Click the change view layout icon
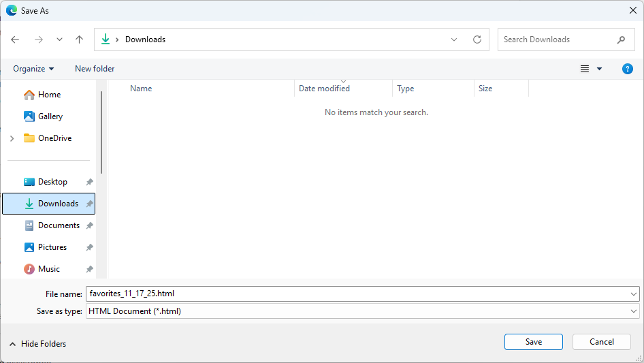The height and width of the screenshot is (363, 644). click(x=585, y=69)
